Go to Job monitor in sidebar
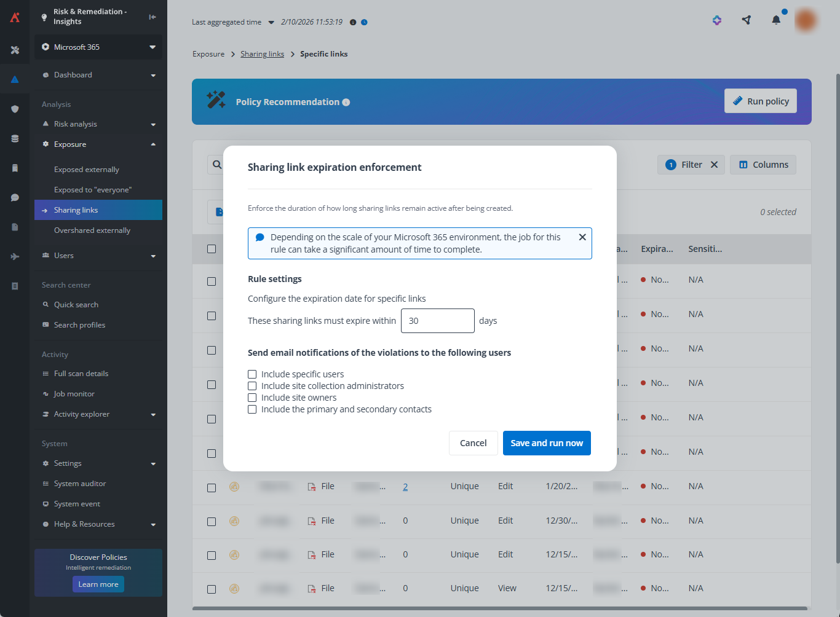Screen dimensions: 840x617 pyautogui.click(x=74, y=394)
